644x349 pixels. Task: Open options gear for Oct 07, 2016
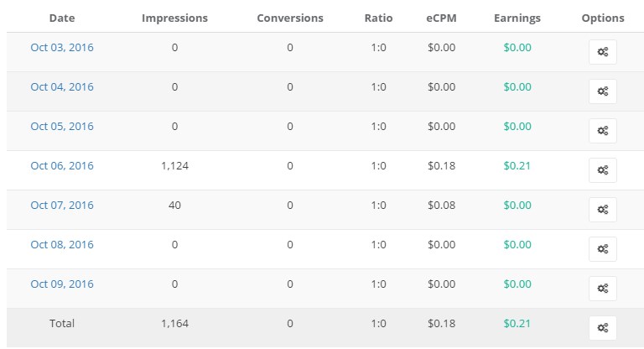602,210
